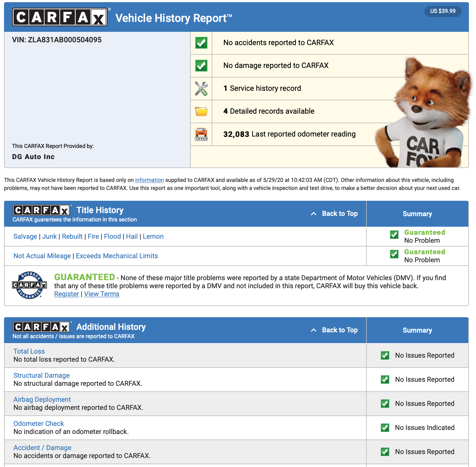Click green checkmark beside No damage reported

(201, 66)
